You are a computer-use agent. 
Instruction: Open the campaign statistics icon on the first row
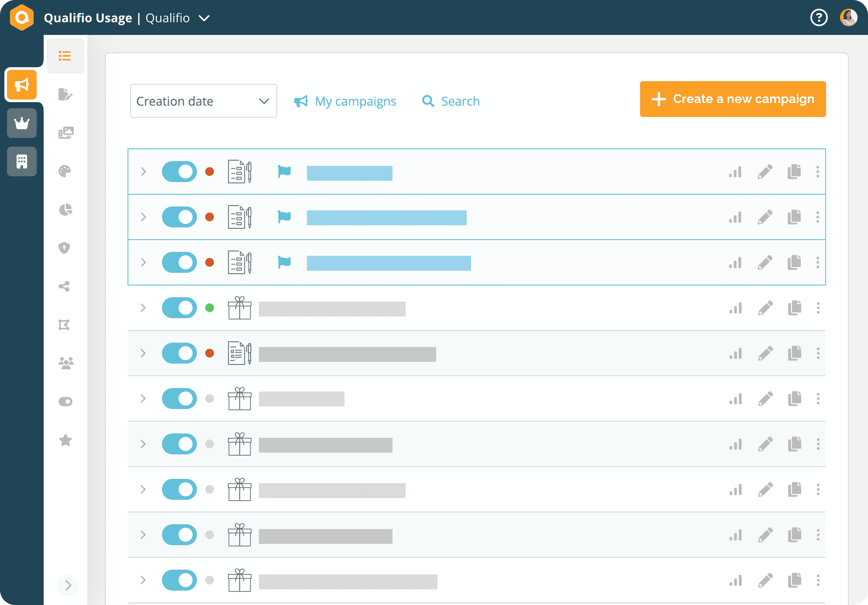pos(735,172)
